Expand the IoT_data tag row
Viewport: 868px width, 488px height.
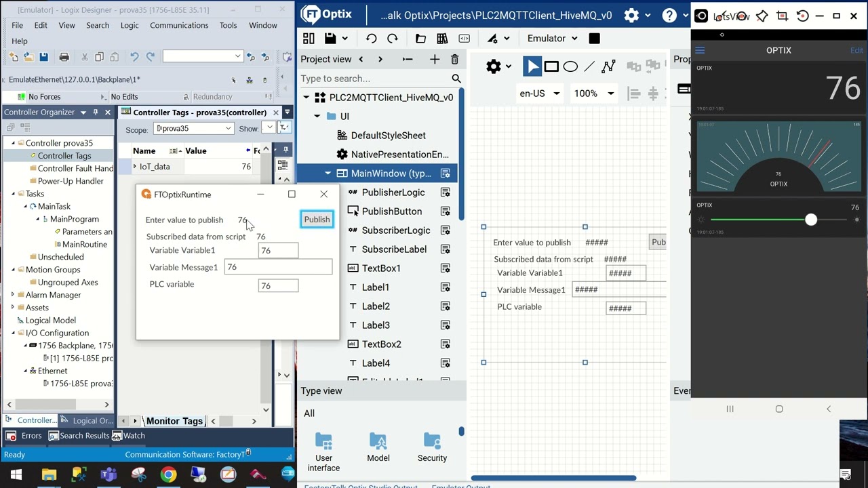click(134, 167)
